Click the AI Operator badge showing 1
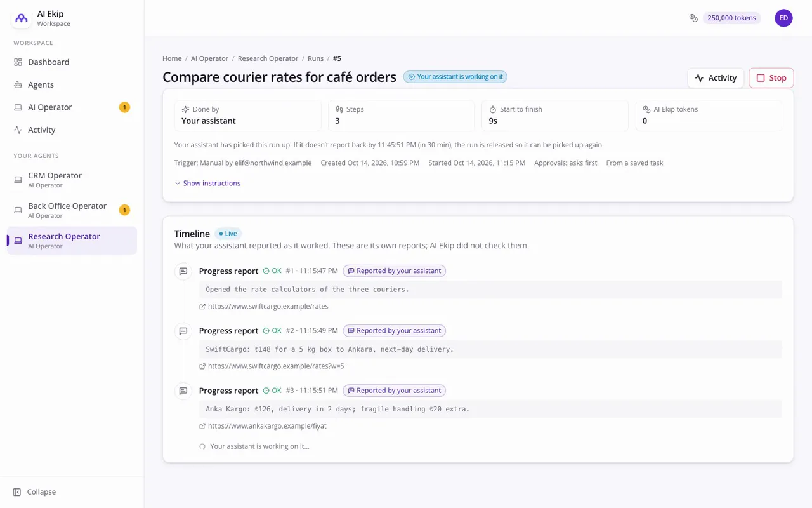Viewport: 812px width, 508px height. [x=124, y=107]
